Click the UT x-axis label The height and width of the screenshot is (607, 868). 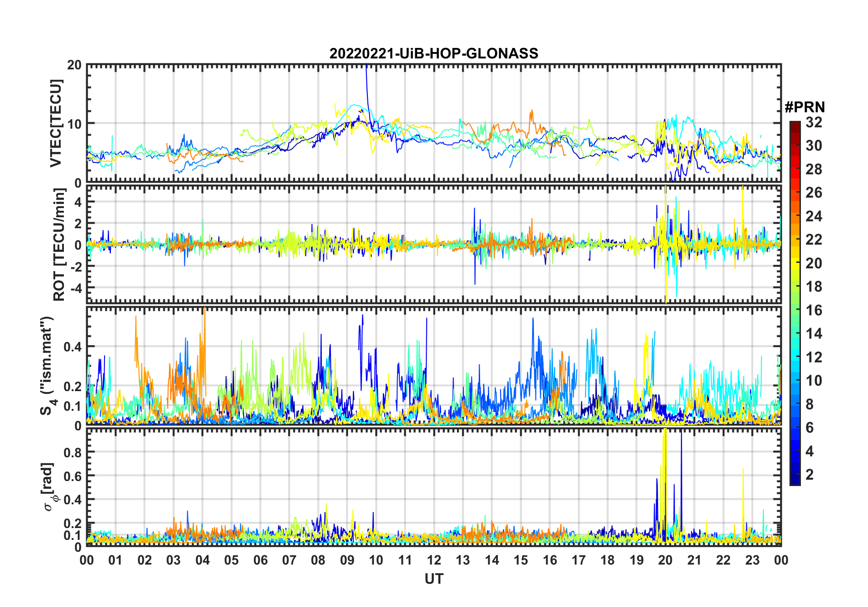(434, 579)
